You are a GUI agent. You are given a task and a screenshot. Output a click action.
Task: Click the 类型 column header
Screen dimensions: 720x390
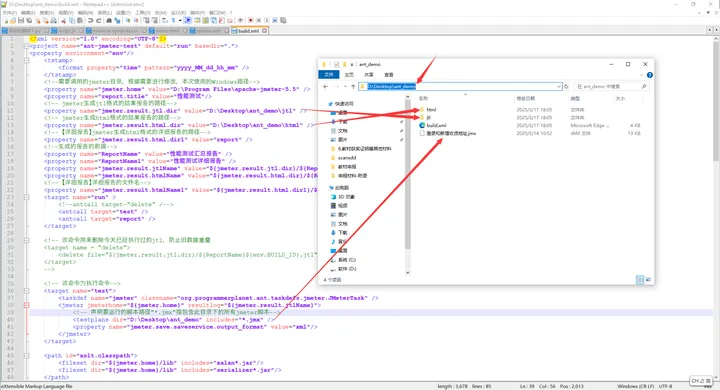(x=575, y=98)
